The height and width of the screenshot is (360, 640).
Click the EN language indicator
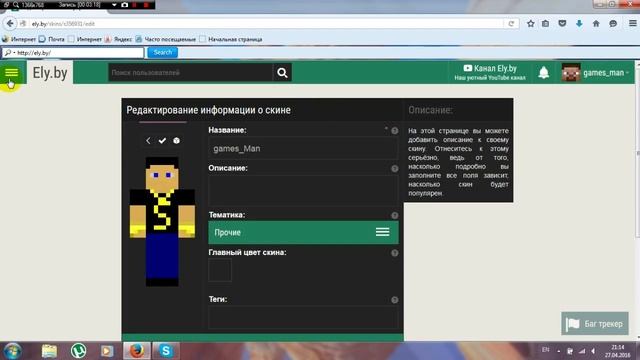pyautogui.click(x=545, y=350)
